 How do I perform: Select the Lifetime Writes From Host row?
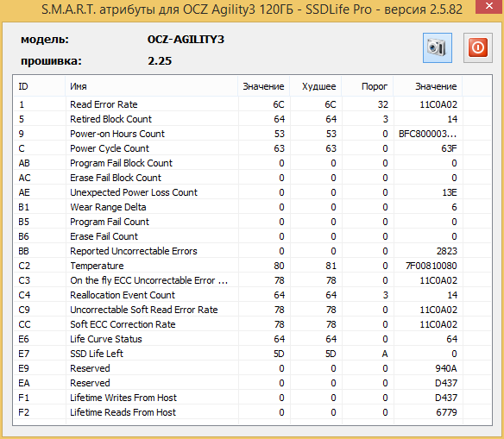(x=252, y=398)
